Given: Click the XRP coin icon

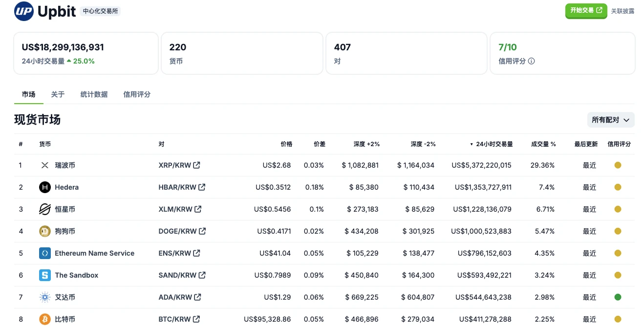Looking at the screenshot, I should coord(45,165).
